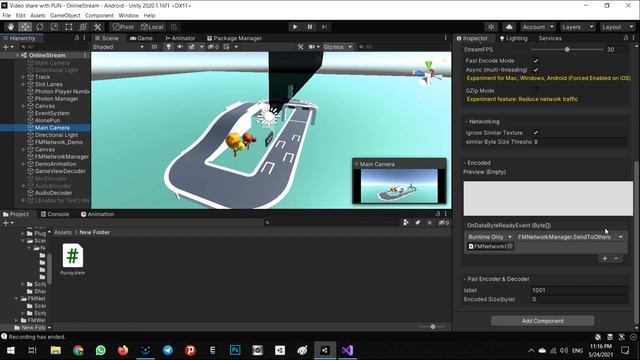Remove event listener with minus button

616,258
